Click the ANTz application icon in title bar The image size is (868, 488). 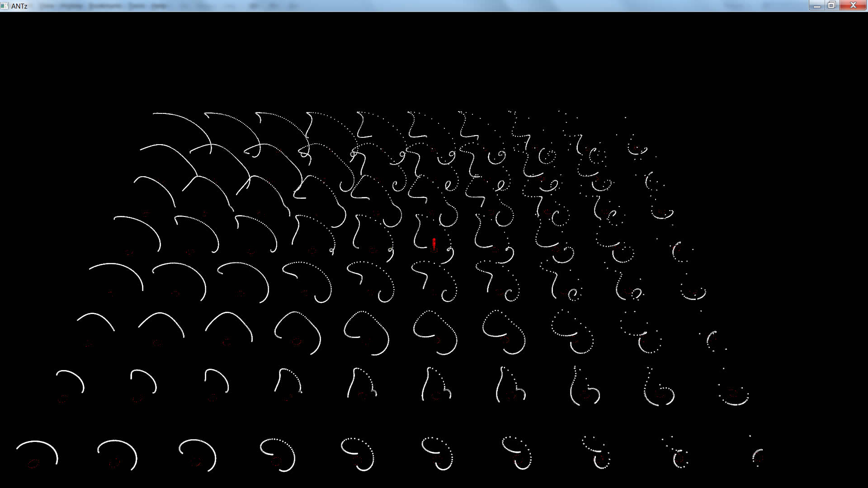(5, 5)
